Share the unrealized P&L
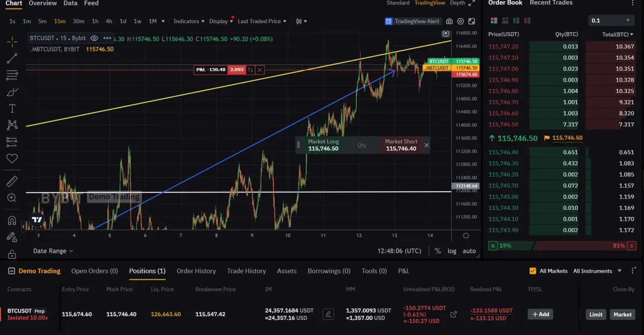The width and height of the screenshot is (644, 335). tap(453, 315)
